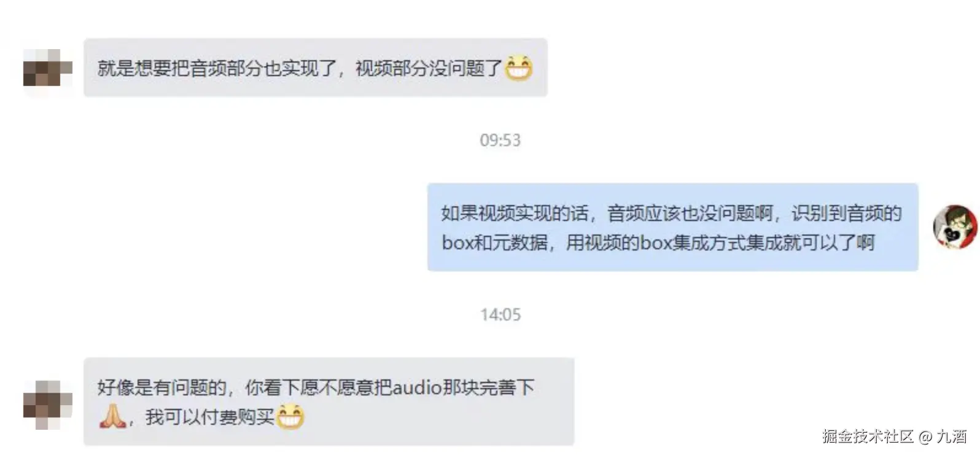This screenshot has height=458, width=980.
Task: Click the word audio in the last message
Action: point(417,387)
